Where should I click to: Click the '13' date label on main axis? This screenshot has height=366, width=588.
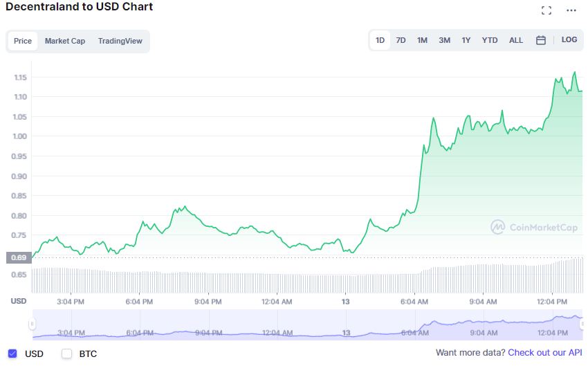tap(345, 302)
